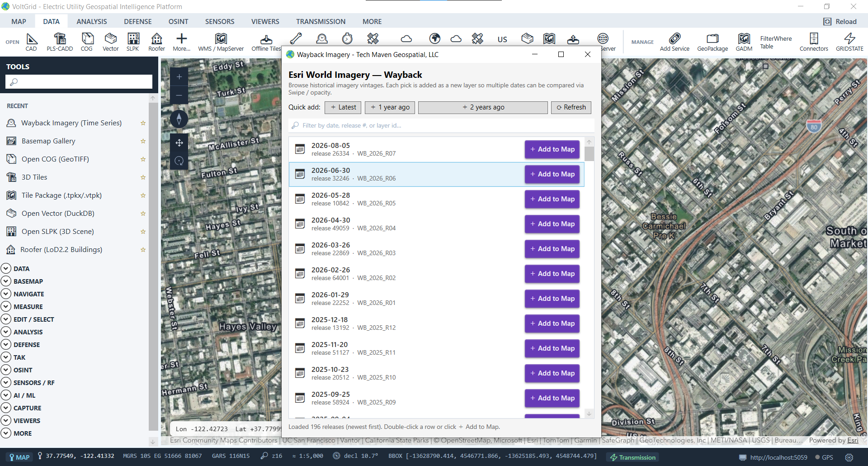Viewport: 868px width, 466px height.
Task: Open the GeoPackage manager
Action: (x=712, y=42)
